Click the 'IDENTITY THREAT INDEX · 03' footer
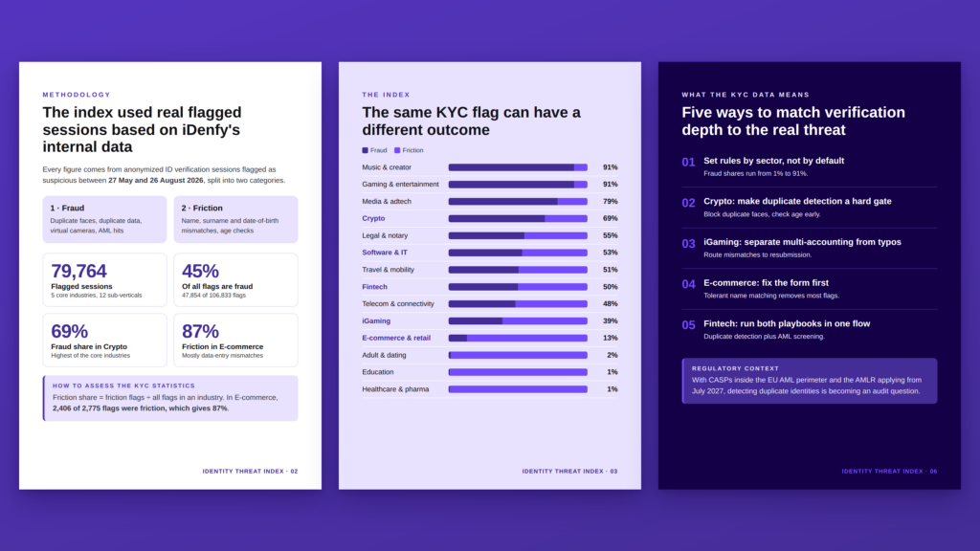This screenshot has width=980, height=551. coord(569,472)
